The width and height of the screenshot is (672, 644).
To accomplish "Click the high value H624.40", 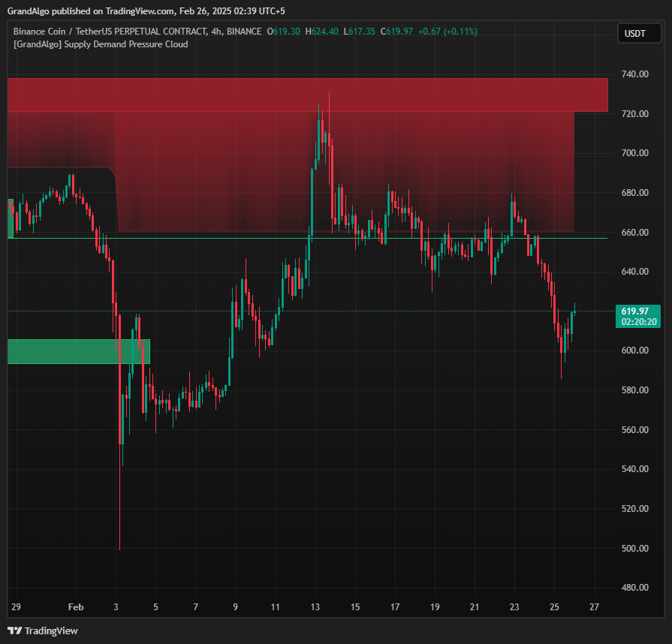I will (322, 32).
